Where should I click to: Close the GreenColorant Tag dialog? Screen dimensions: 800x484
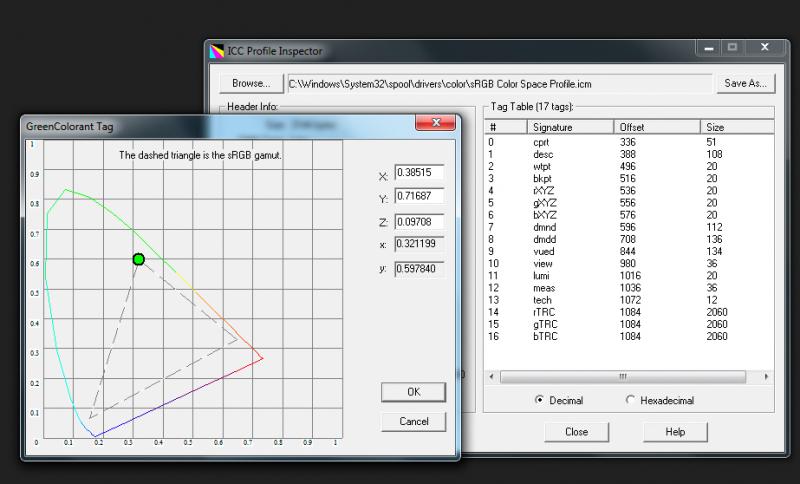[435, 122]
